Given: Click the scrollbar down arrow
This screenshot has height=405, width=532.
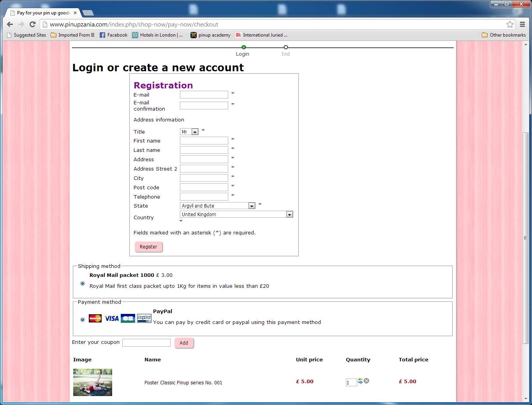Looking at the screenshot, I should click(526, 399).
